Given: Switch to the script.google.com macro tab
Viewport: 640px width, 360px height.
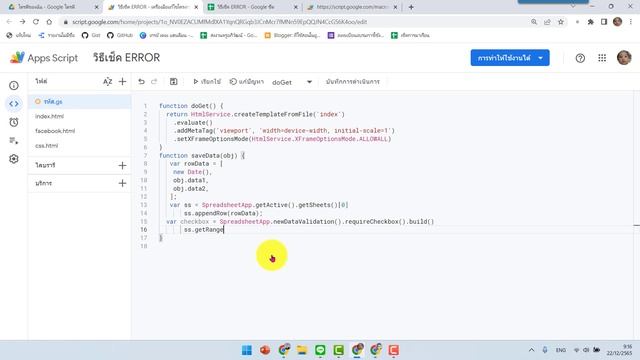Looking at the screenshot, I should tap(351, 7).
